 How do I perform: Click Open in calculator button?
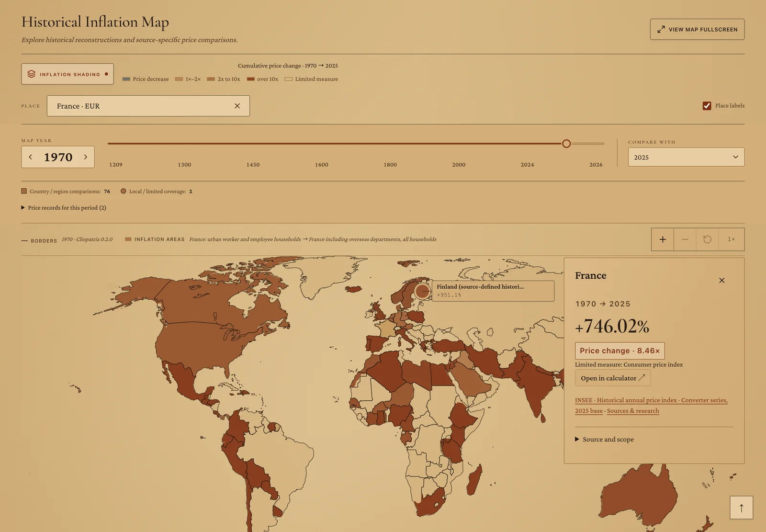613,378
